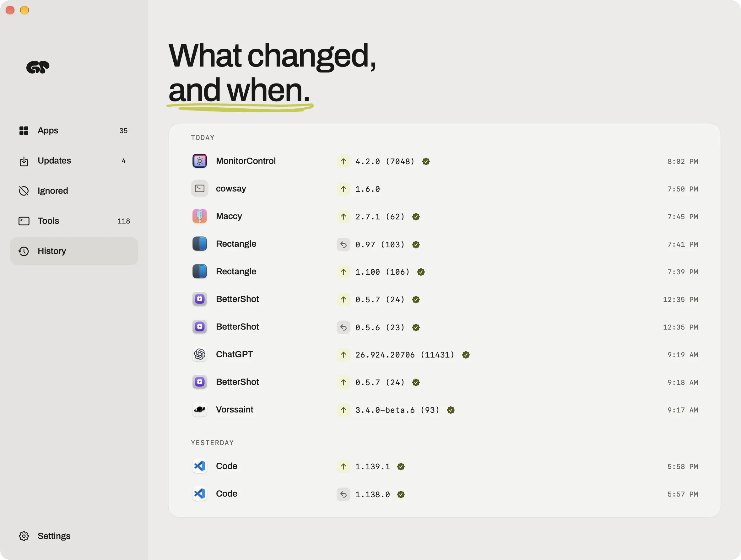741x560 pixels.
Task: Open the Apps section in sidebar
Action: 74,131
